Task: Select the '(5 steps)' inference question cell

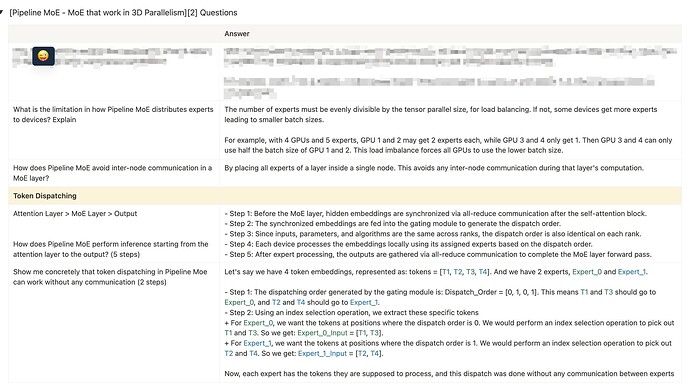Action: (111, 249)
